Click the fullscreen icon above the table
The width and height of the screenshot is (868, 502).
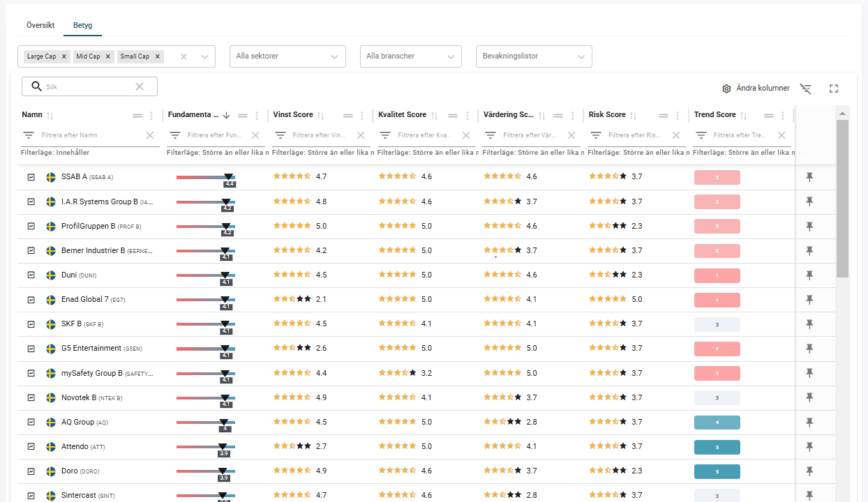click(833, 89)
